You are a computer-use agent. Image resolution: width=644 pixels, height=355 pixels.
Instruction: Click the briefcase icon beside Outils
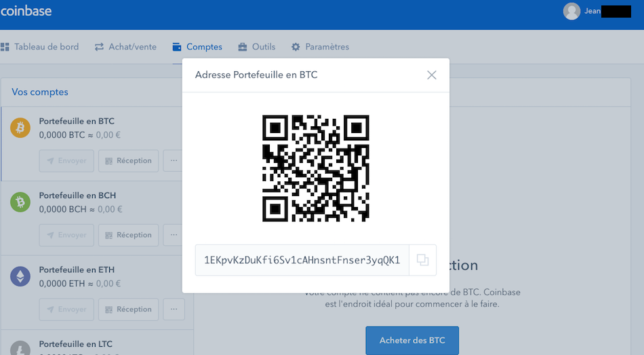[243, 47]
